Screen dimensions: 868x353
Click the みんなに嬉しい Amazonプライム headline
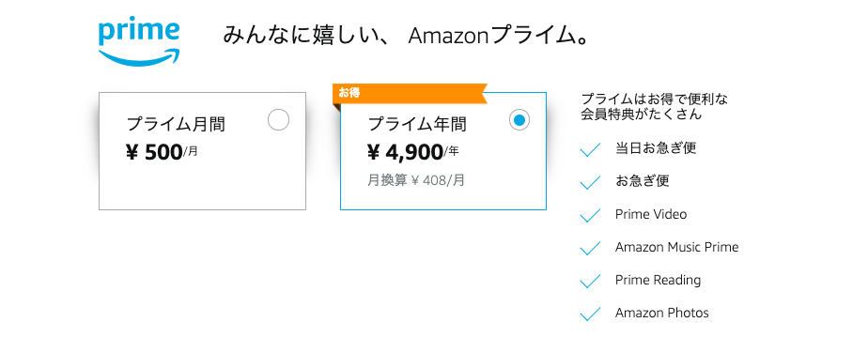(x=405, y=36)
